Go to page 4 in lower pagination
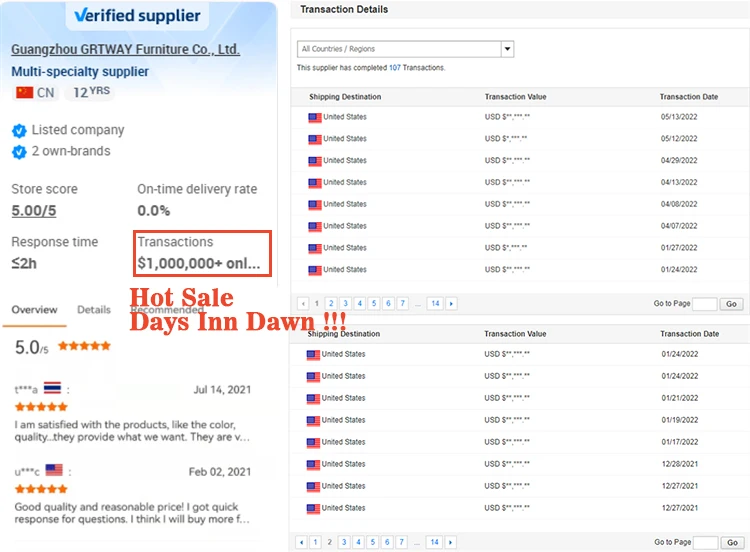The height and width of the screenshot is (552, 750). [358, 542]
